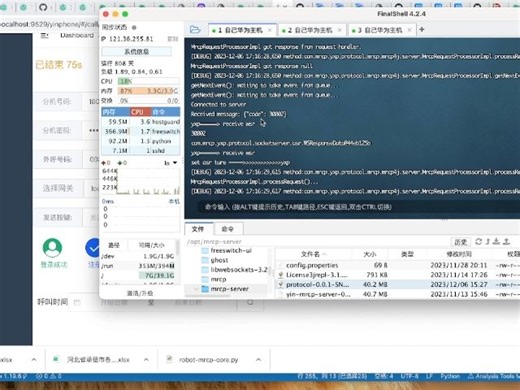Open the folder icon left of the FinalShell session tabs
Viewport: 520px width, 390px height.
pyautogui.click(x=195, y=30)
